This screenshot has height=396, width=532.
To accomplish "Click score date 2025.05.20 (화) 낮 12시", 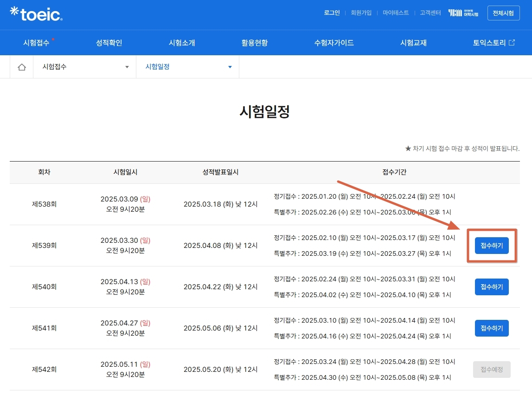I will pos(220,370).
